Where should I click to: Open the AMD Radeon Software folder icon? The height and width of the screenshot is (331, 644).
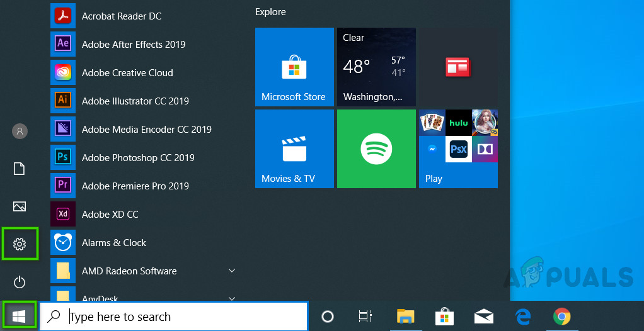(63, 271)
